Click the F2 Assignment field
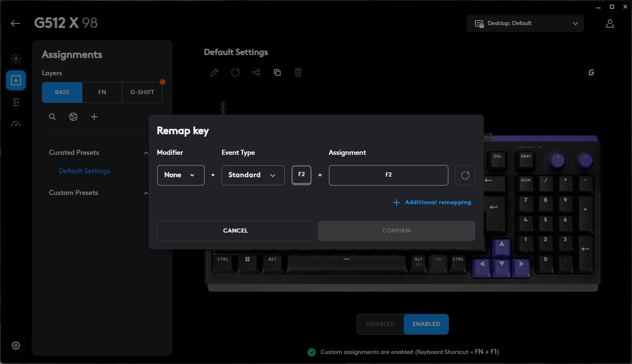632x364 pixels. (x=389, y=175)
